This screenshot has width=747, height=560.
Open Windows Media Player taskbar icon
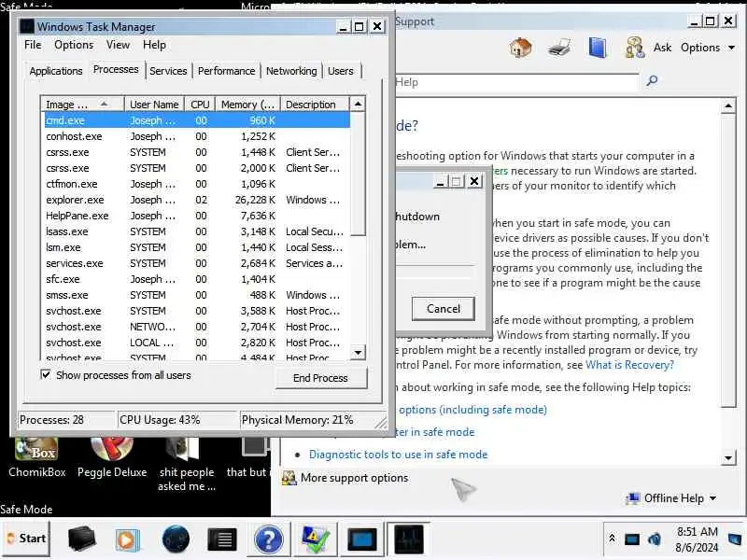[127, 539]
